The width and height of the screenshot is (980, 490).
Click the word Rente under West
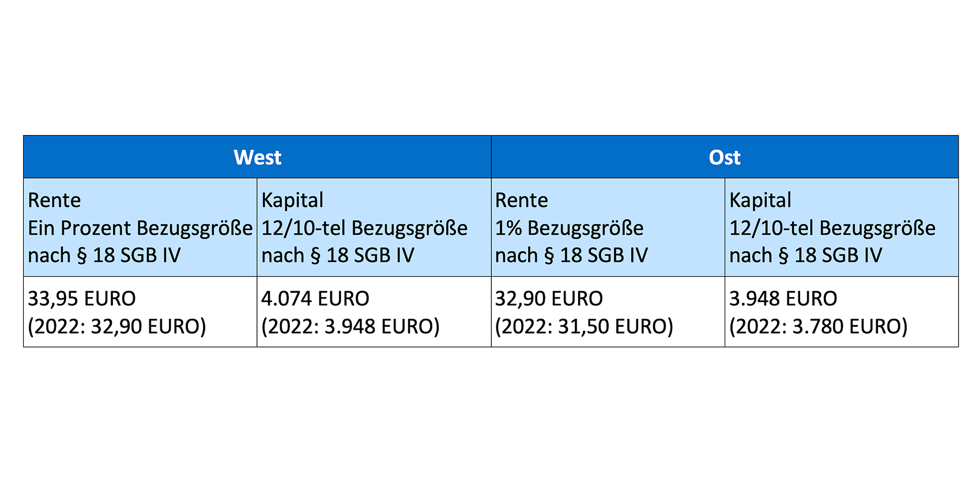tap(54, 200)
